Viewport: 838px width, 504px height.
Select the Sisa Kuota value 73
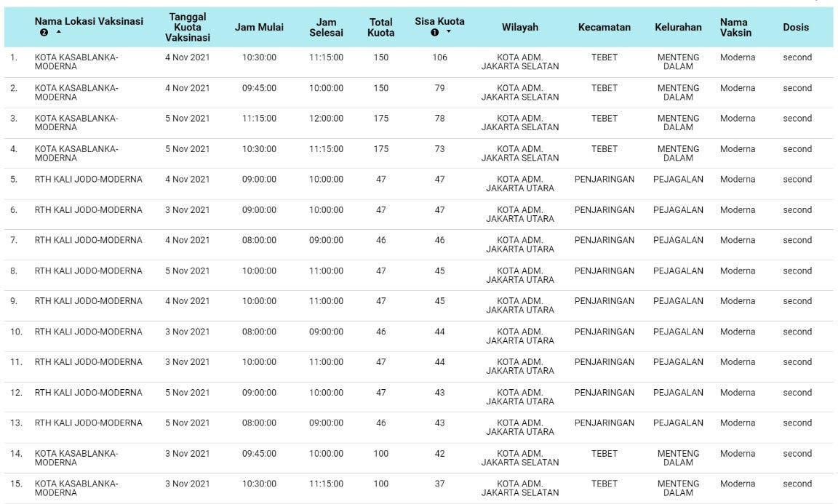click(x=440, y=148)
